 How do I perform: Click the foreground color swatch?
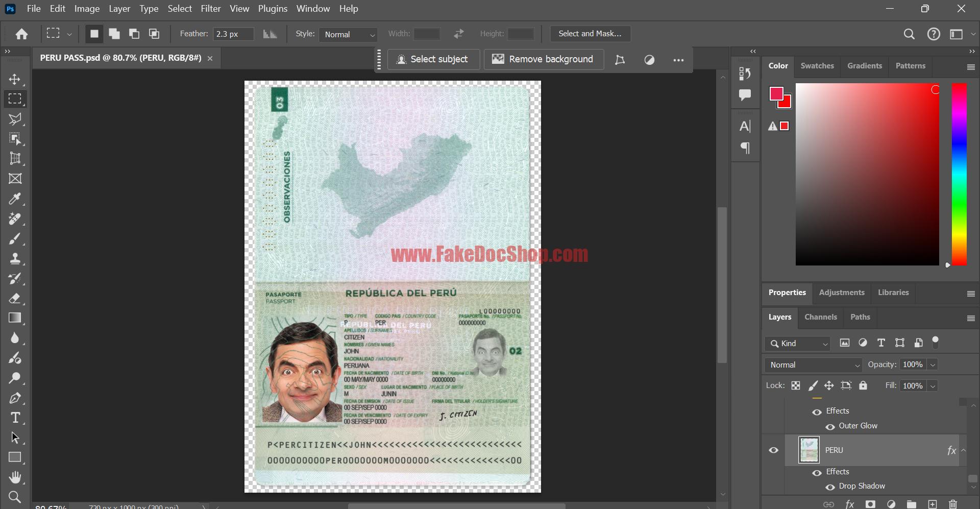(776, 93)
